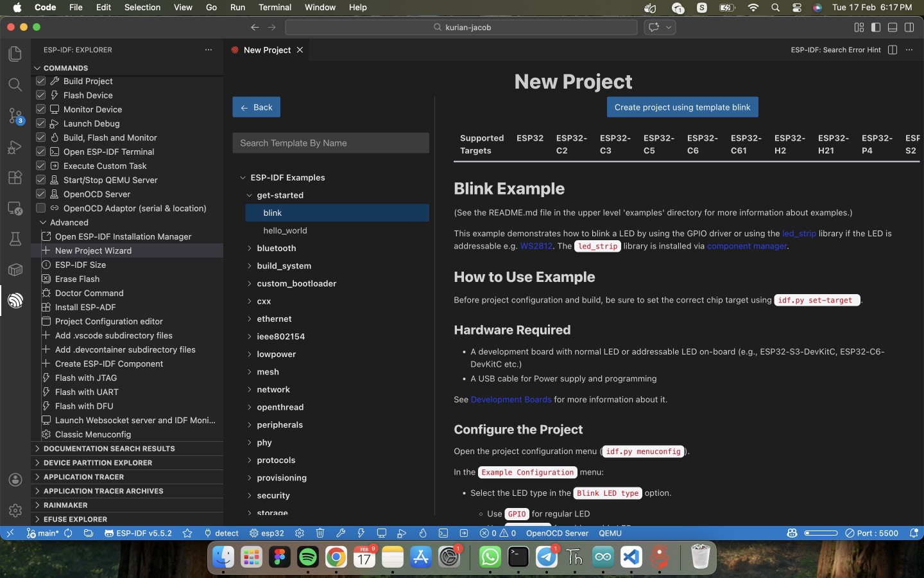
Task: Open Visual Studio Code from the dock
Action: pos(631,557)
